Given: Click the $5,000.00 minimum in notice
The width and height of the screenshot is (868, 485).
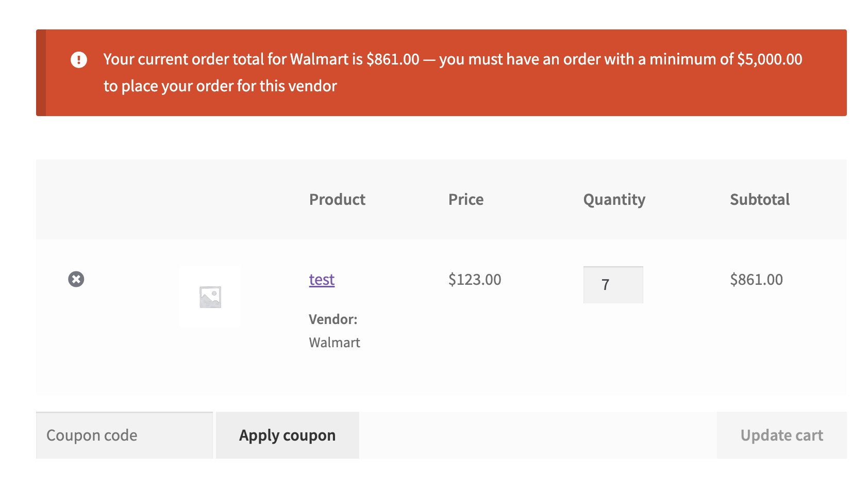Looking at the screenshot, I should click(770, 59).
